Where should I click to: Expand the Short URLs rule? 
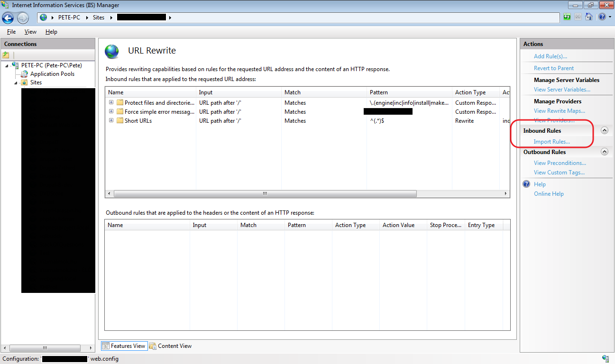coord(111,120)
